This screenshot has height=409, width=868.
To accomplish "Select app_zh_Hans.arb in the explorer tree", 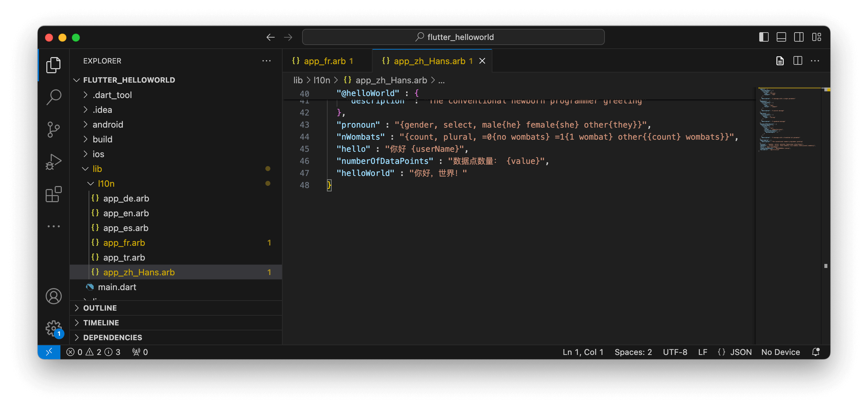I will click(x=176, y=272).
